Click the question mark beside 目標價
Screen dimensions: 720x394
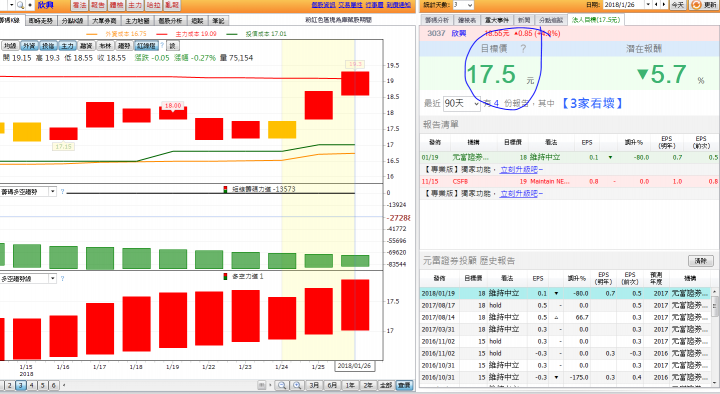click(523, 49)
